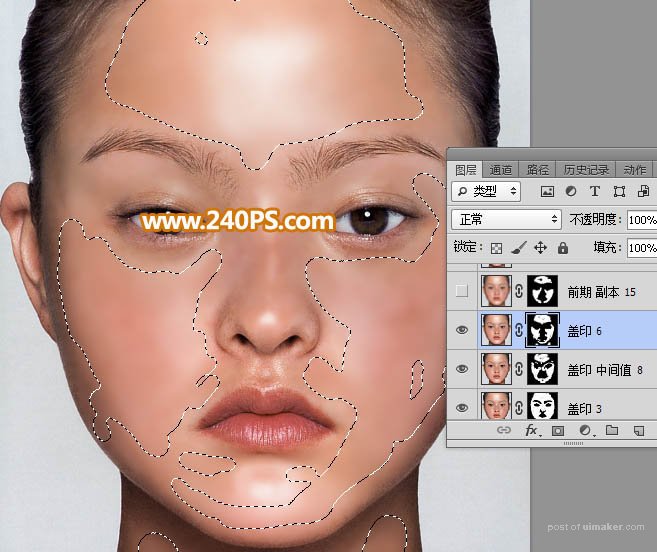Click the 填充 fill value field
This screenshot has width=657, height=552.
point(642,248)
